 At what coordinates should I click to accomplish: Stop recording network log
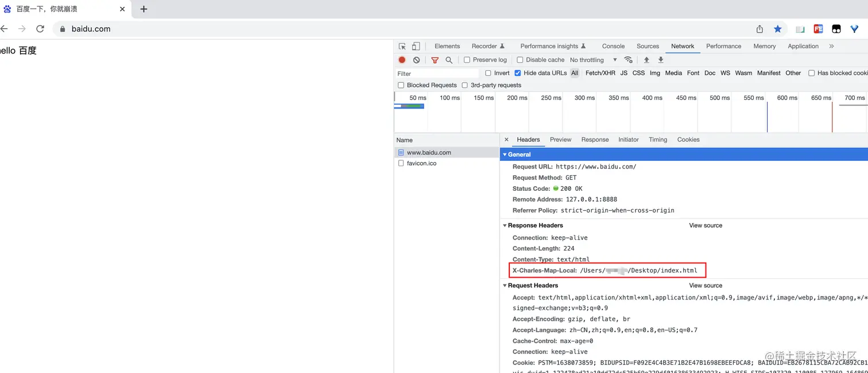[x=402, y=60]
